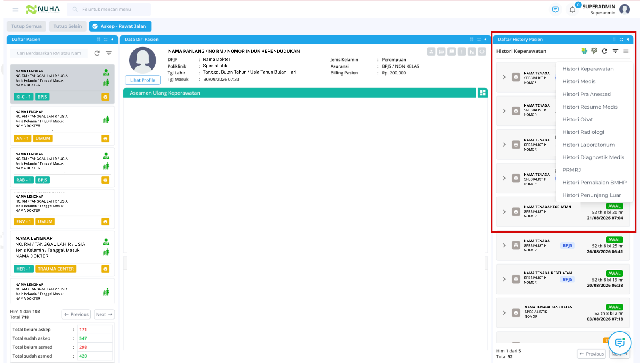Select Histori Pra Anestesi menu item
Image resolution: width=641 pixels, height=364 pixels.
click(x=587, y=94)
